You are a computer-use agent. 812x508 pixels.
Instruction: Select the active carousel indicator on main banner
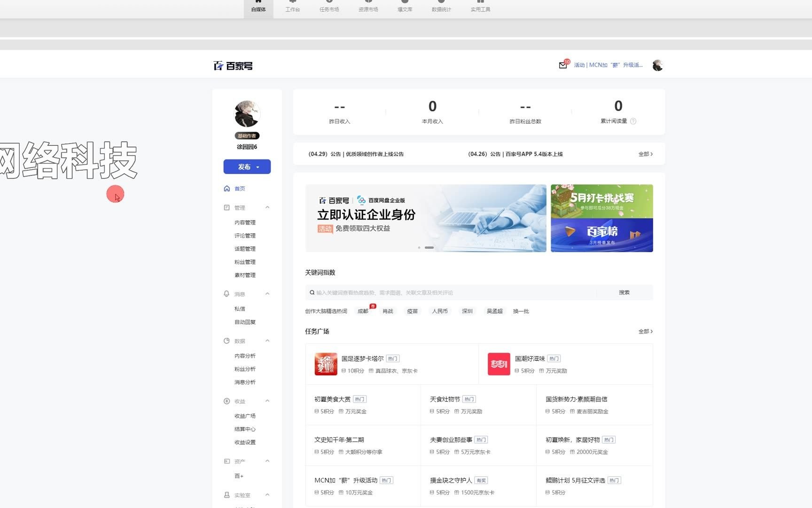[429, 247]
